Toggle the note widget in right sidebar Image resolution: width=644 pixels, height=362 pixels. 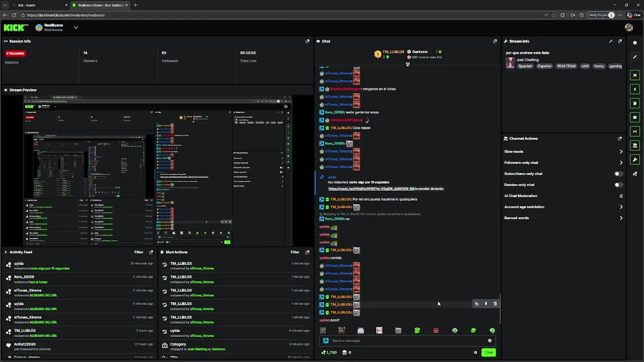coord(635,103)
